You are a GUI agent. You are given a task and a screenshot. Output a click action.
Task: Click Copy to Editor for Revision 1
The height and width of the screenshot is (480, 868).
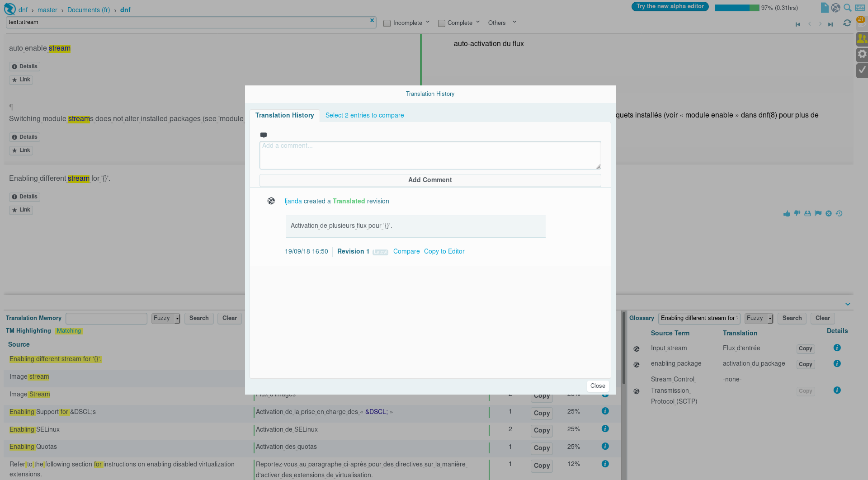coord(444,251)
